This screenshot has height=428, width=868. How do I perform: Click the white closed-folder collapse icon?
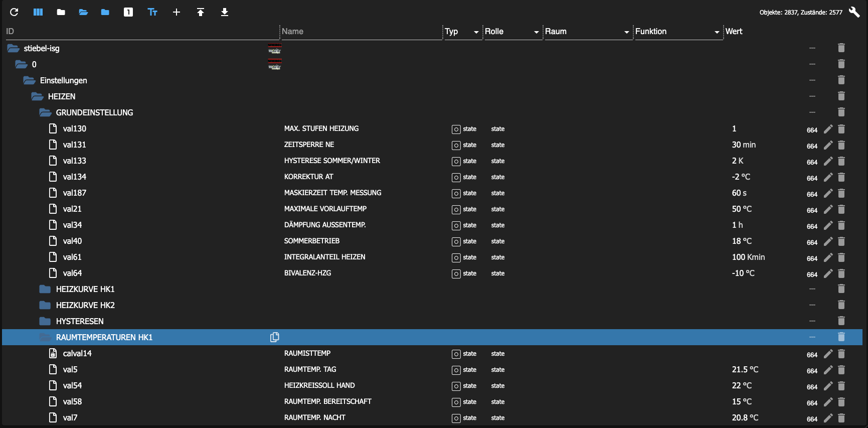point(61,12)
